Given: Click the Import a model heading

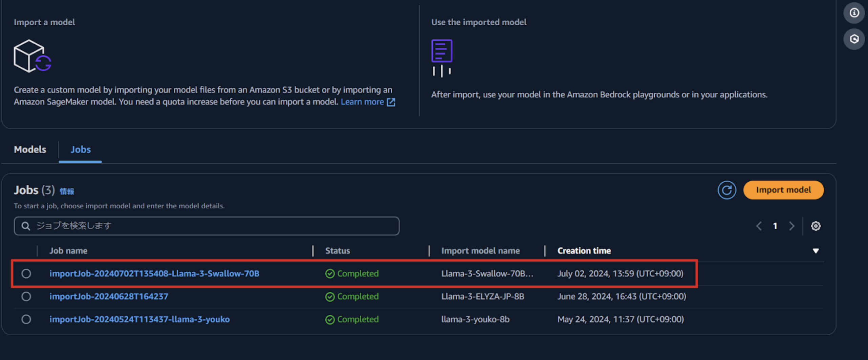Looking at the screenshot, I should (44, 22).
